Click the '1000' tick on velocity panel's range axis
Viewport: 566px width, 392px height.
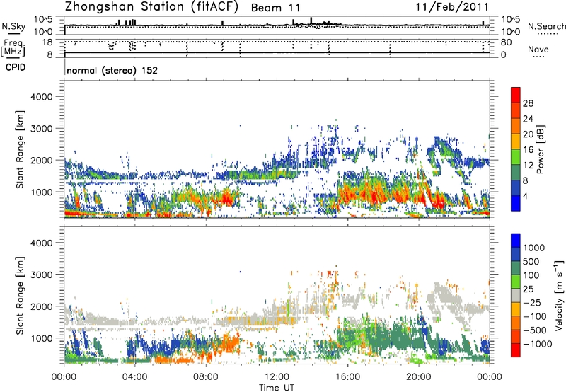pos(42,338)
